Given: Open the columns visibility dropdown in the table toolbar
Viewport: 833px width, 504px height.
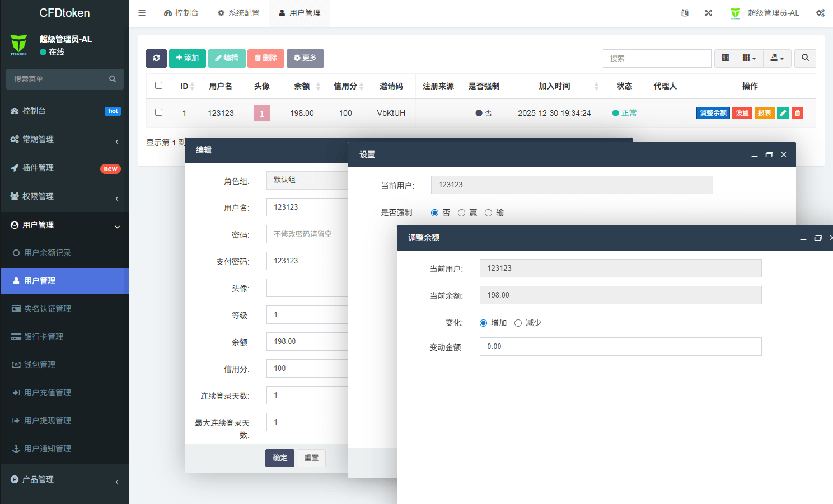Looking at the screenshot, I should [x=749, y=58].
